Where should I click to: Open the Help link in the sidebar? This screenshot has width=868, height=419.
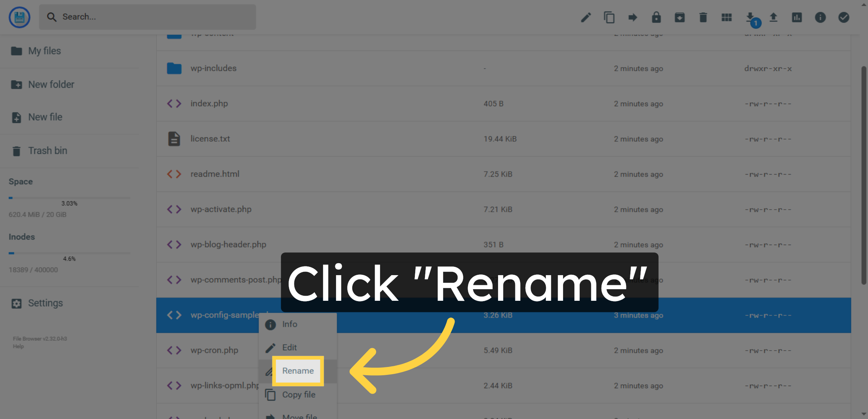click(x=18, y=346)
